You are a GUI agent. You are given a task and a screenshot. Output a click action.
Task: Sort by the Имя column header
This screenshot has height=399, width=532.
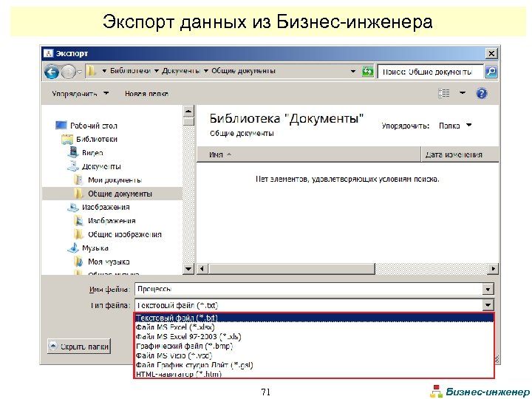(x=309, y=154)
